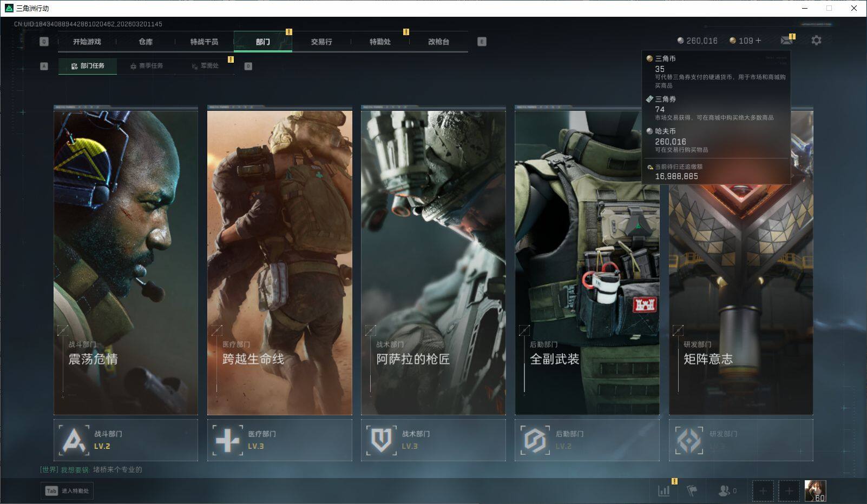Click the player avatar portrait
The height and width of the screenshot is (504, 867).
click(815, 490)
